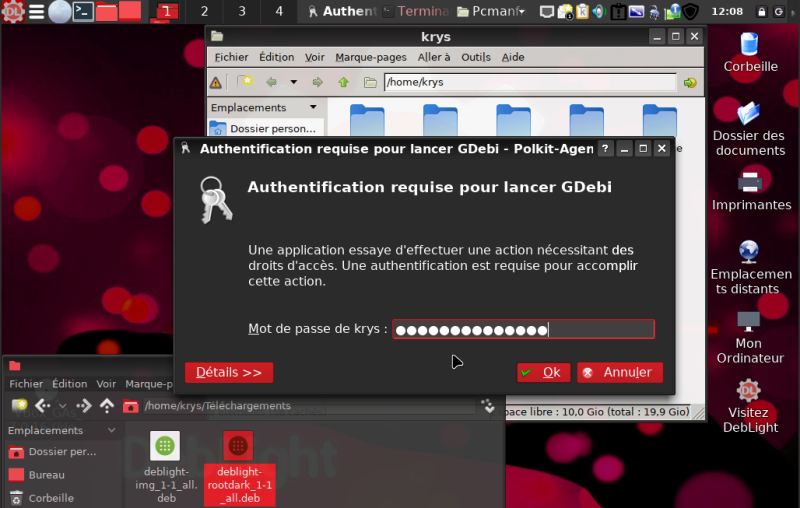Viewport: 800px width, 508px height.
Task: Go to parent folder in krys window
Action: (344, 82)
